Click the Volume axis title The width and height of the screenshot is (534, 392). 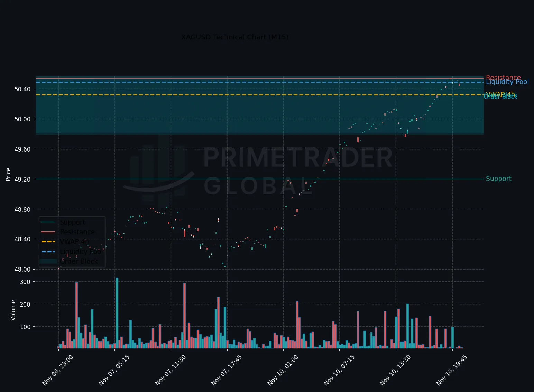13,310
